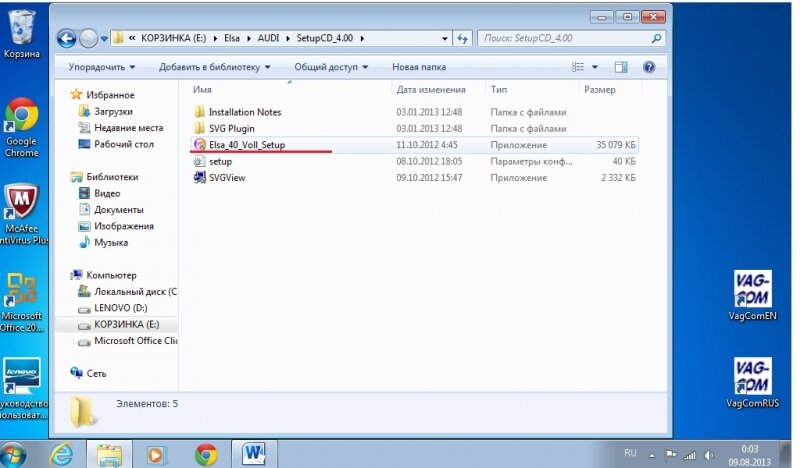Select the SVG Plugin folder icon
Image resolution: width=800 pixels, height=468 pixels.
tap(199, 128)
